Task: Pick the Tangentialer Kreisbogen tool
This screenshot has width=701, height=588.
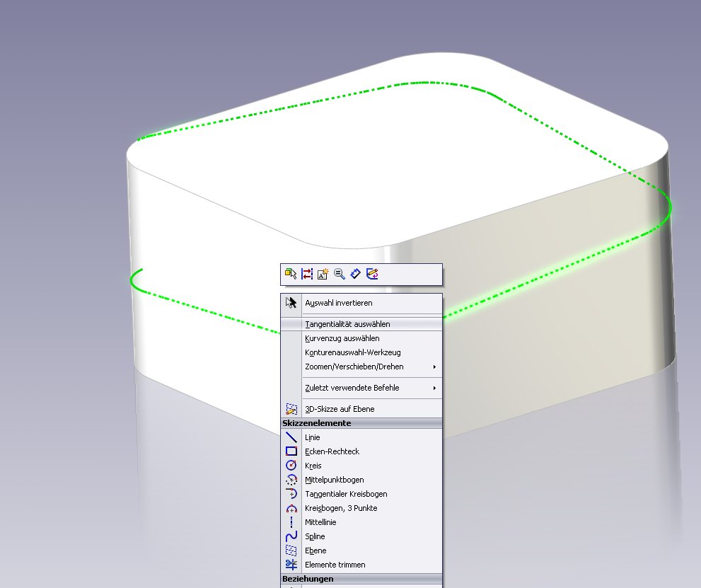Action: (361, 494)
